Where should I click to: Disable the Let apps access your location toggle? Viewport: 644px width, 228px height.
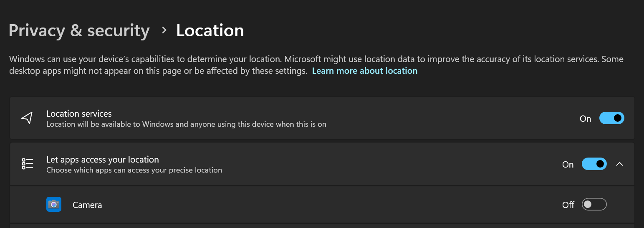(x=594, y=164)
